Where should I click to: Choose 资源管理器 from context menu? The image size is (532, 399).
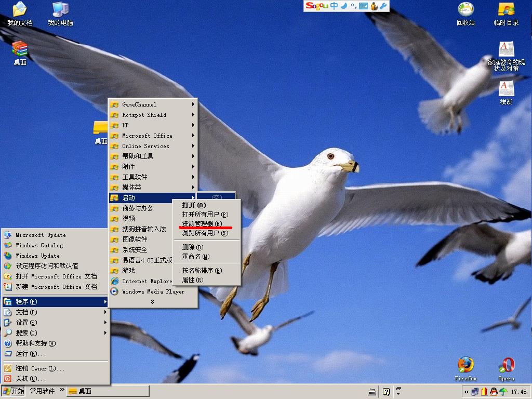pos(201,224)
